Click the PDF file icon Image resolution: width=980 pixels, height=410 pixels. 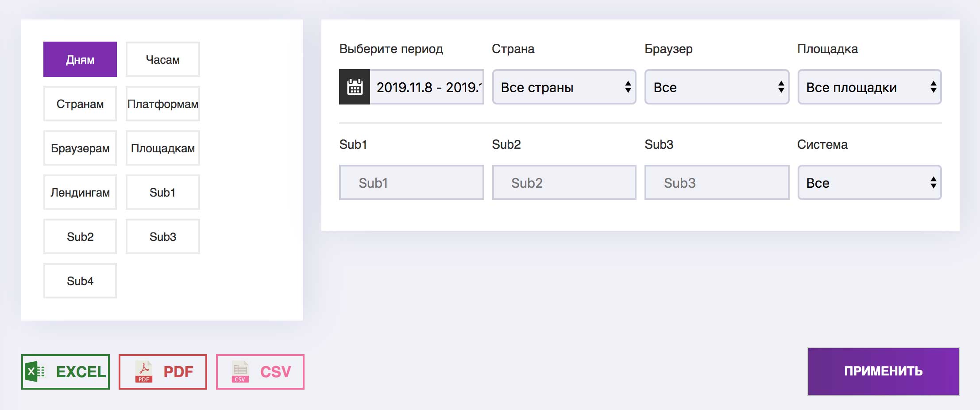tap(143, 371)
